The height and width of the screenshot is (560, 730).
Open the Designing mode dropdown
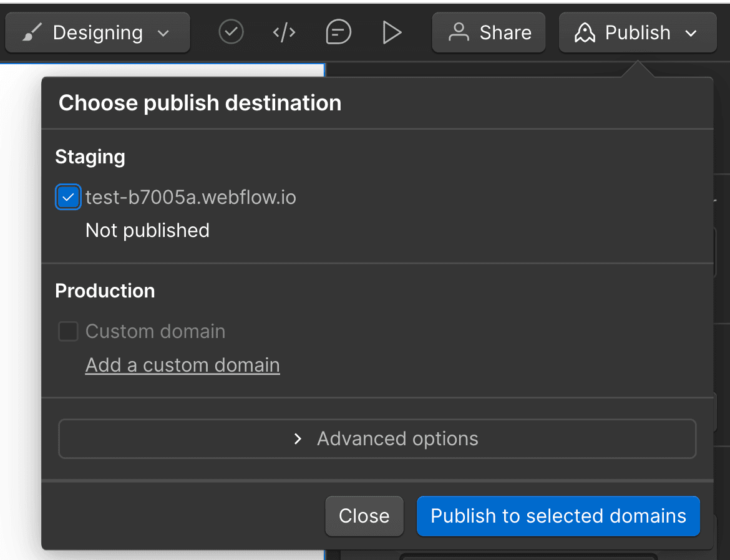click(x=163, y=33)
